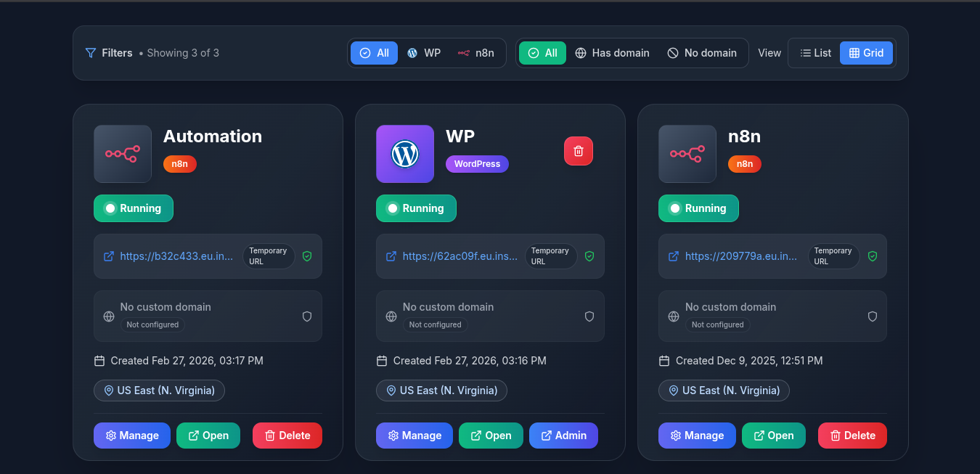Open the Automation instance
The image size is (980, 474).
point(208,436)
